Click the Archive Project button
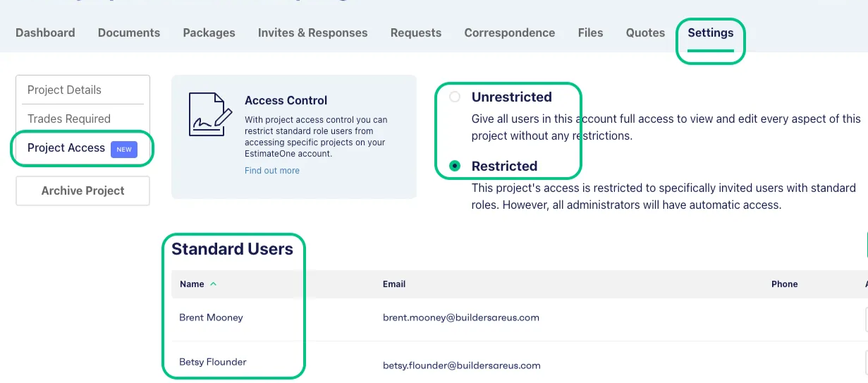This screenshot has height=383, width=868. point(82,190)
